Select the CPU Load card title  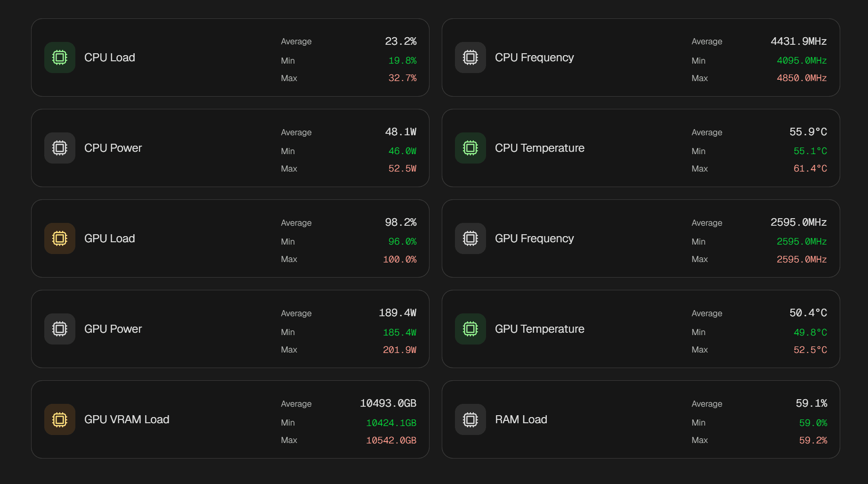(110, 57)
